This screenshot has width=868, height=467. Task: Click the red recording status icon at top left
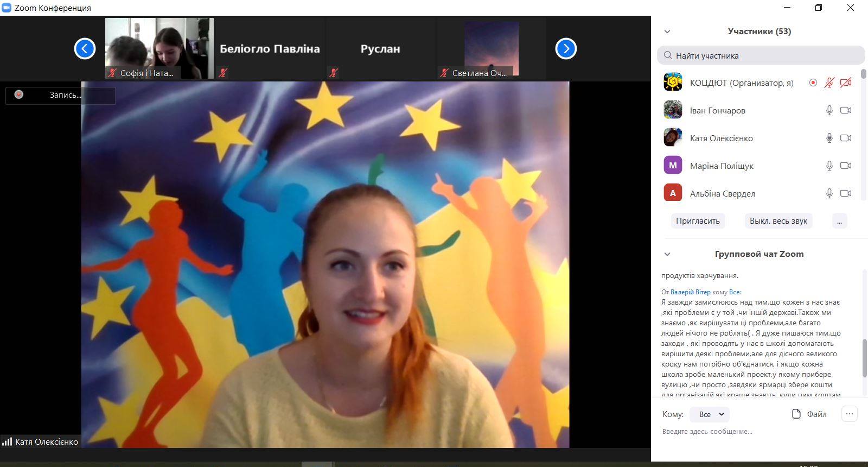coord(19,94)
